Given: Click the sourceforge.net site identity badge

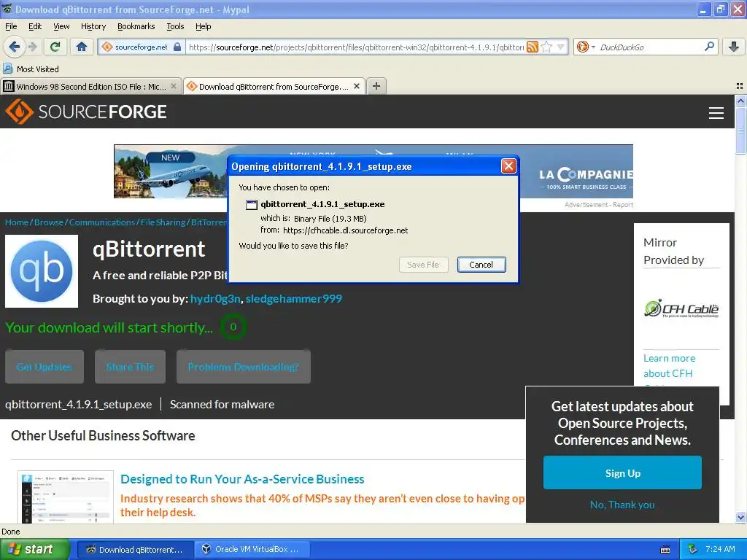Looking at the screenshot, I should 142,47.
